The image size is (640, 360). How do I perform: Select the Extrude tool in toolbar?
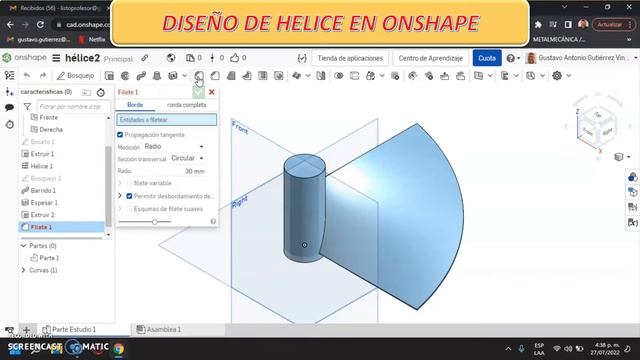pos(109,76)
